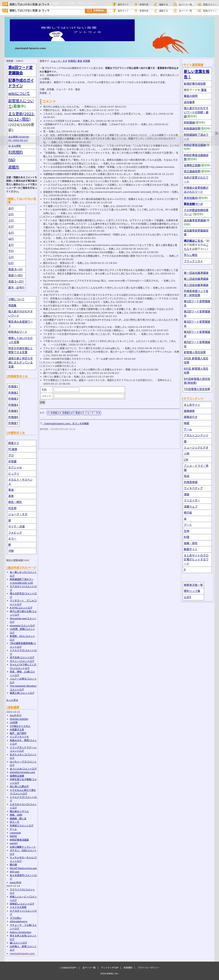Open ブラックリスト link
Image resolution: width=219 pixels, height=980 pixels.
pos(193,261)
